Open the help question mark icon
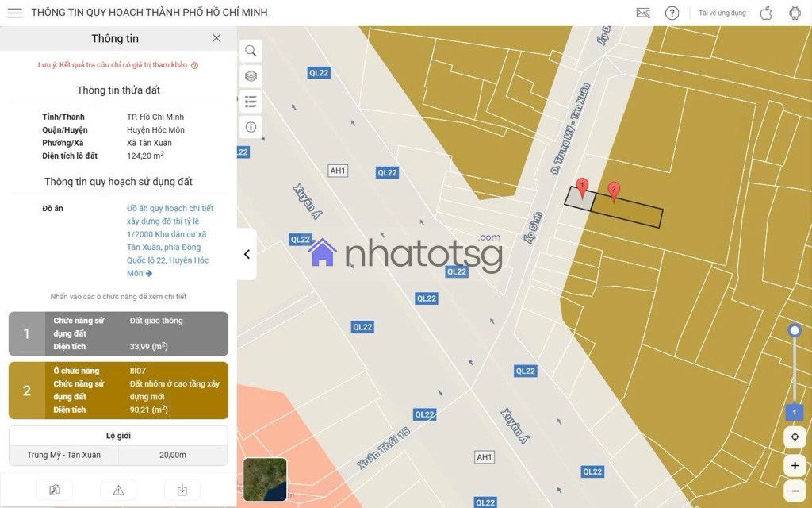 pyautogui.click(x=672, y=13)
